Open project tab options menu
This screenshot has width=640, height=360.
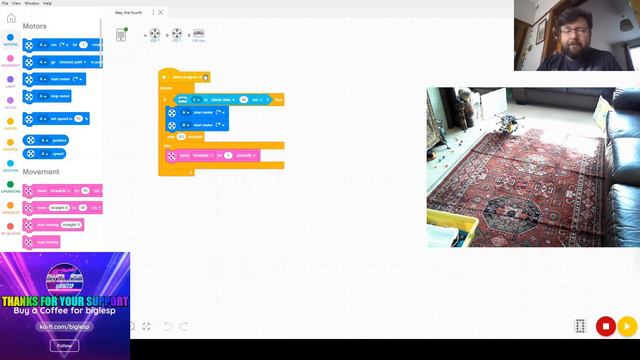click(x=153, y=13)
